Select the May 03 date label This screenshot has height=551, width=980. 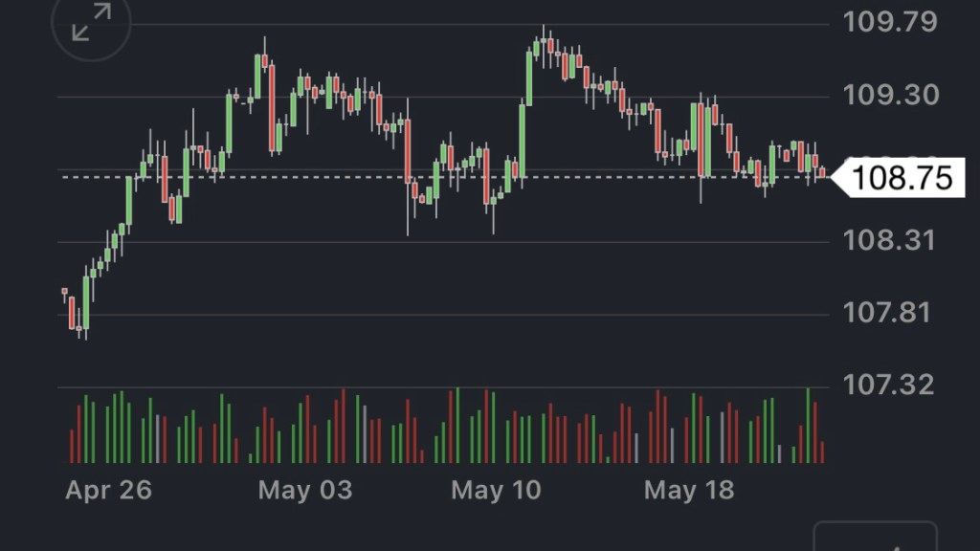click(305, 491)
